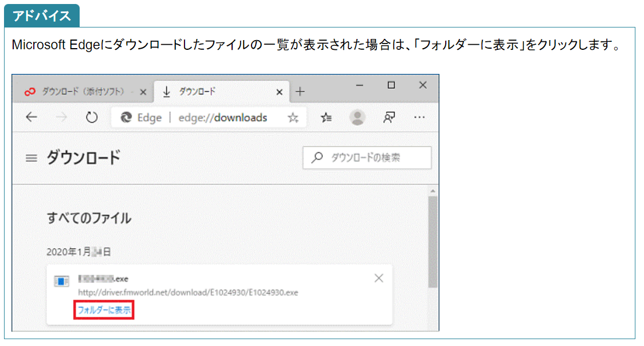Image resolution: width=644 pixels, height=346 pixels.
Task: Add page to favorites with star icon
Action: click(293, 117)
